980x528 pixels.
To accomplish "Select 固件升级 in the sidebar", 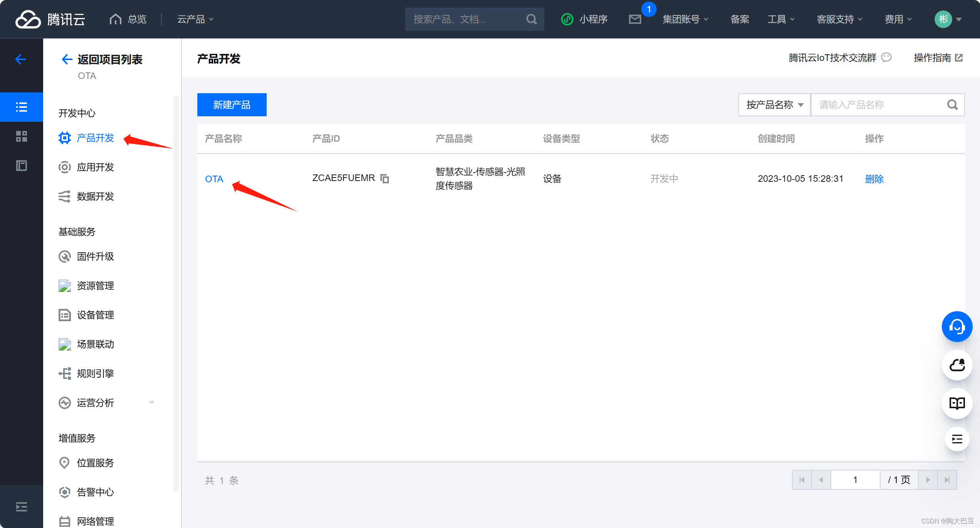I will pyautogui.click(x=95, y=256).
